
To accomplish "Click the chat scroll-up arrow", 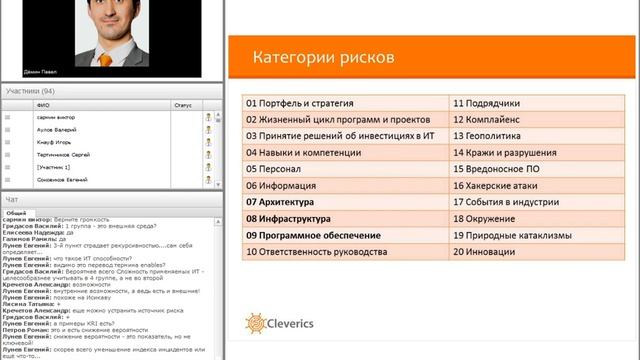I will 218,222.
